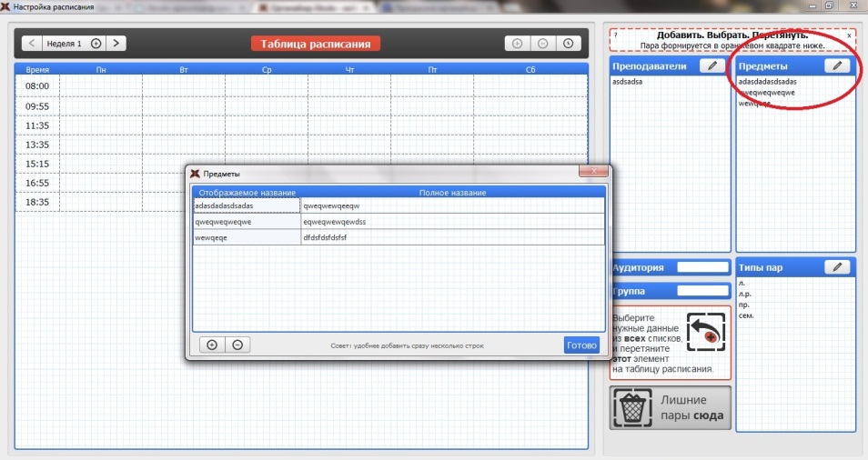Remove time row in schedule toolbar
The height and width of the screenshot is (460, 868).
coord(542,43)
